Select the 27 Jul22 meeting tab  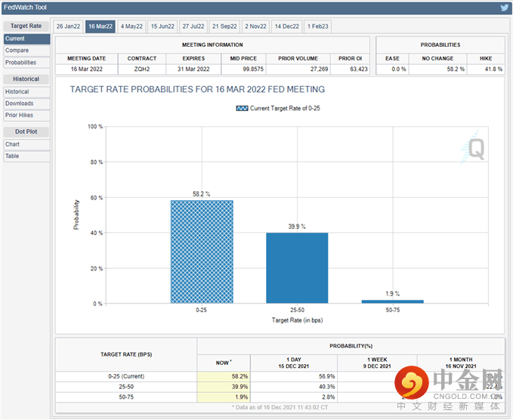(194, 26)
